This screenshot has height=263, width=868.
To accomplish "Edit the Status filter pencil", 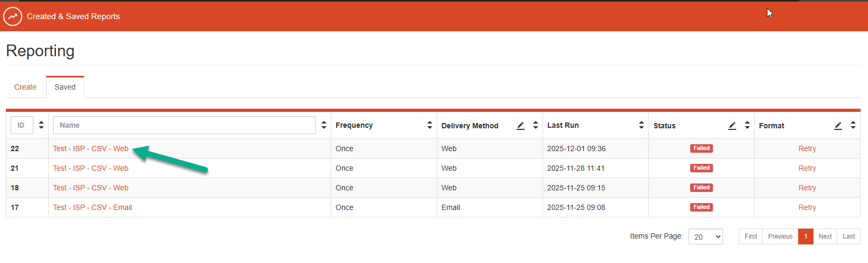I will click(x=733, y=126).
